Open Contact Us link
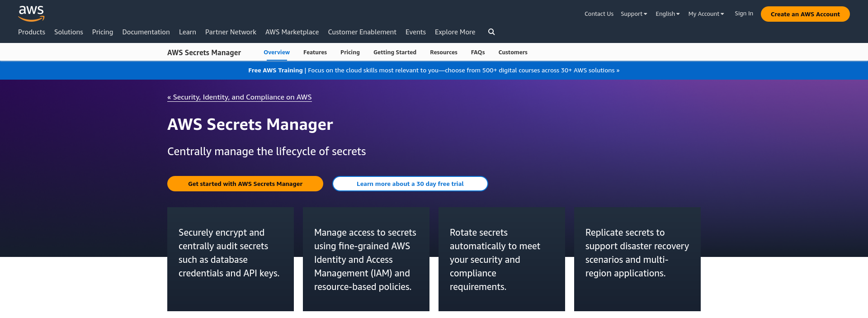Screen dimensions: 868x318 [x=599, y=14]
